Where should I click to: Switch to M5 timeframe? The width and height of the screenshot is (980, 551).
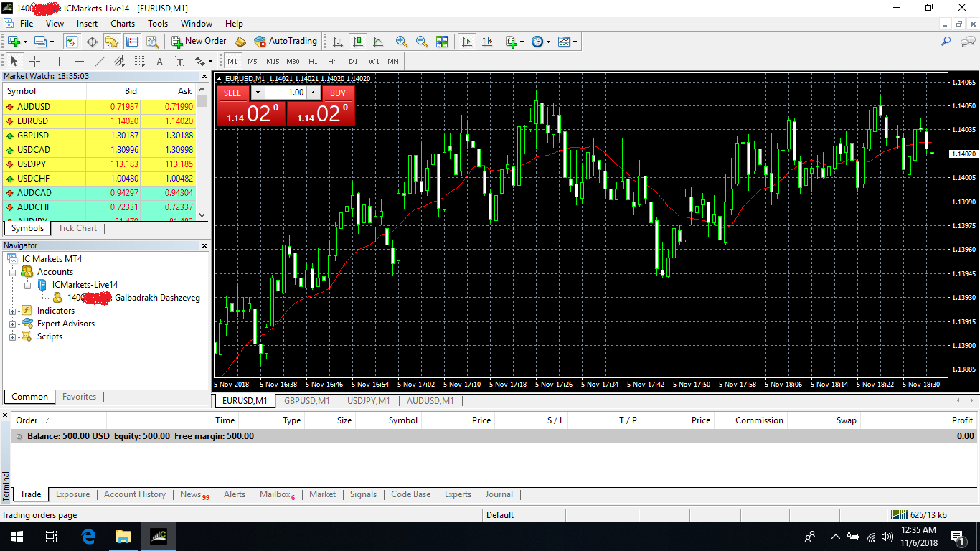[x=253, y=61]
